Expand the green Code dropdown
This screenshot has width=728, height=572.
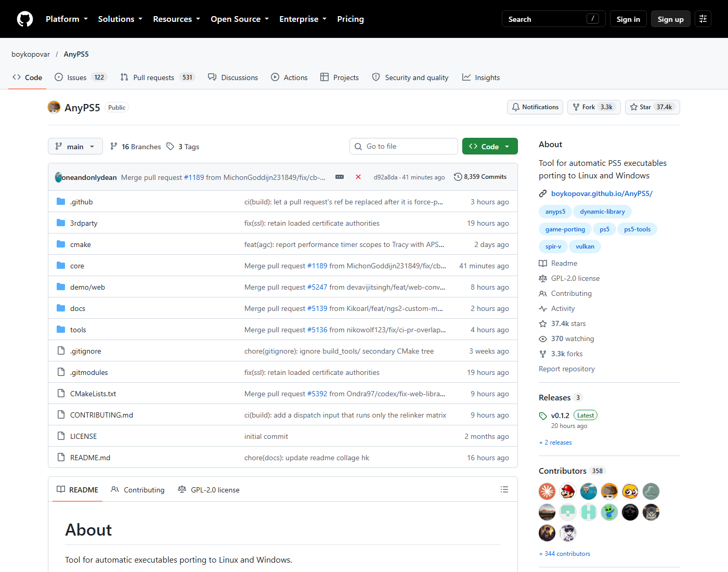(490, 147)
